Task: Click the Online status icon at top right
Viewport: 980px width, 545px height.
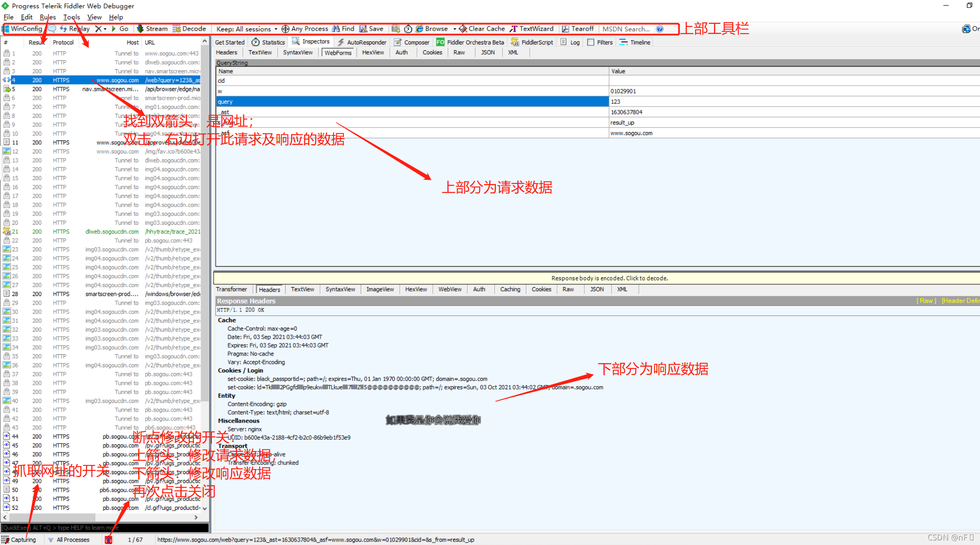Action: [966, 29]
